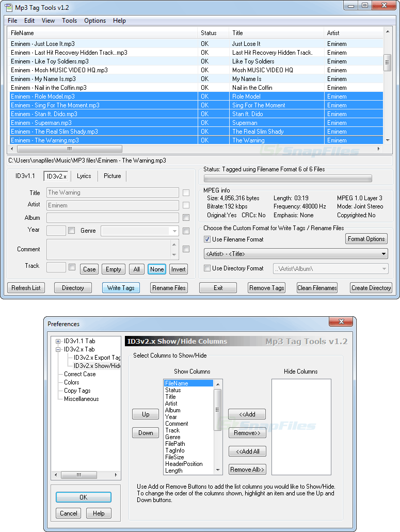Confirm Preferences with OK

click(x=84, y=497)
